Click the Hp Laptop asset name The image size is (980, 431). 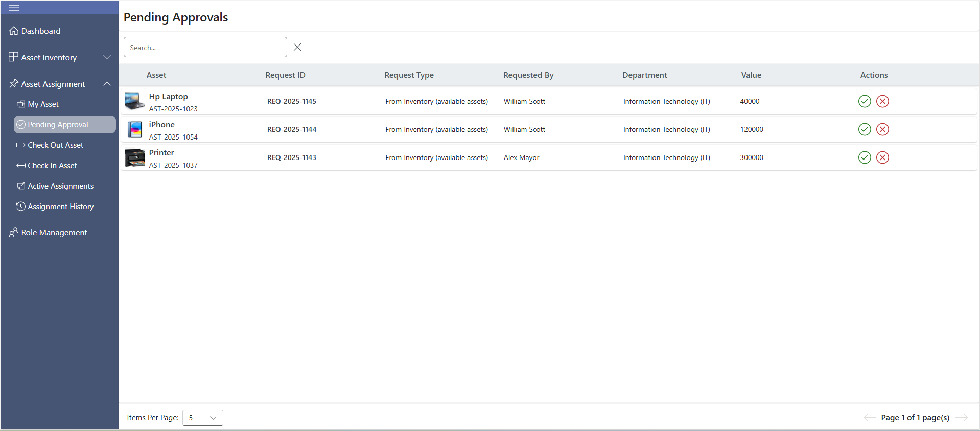[x=169, y=97]
